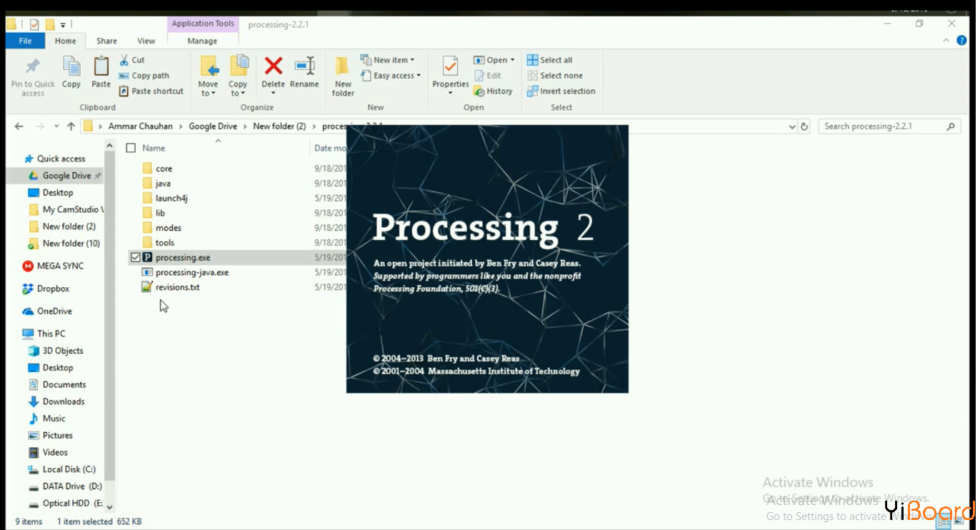Open Google Drive in Quick access
980x530 pixels.
[x=66, y=176]
